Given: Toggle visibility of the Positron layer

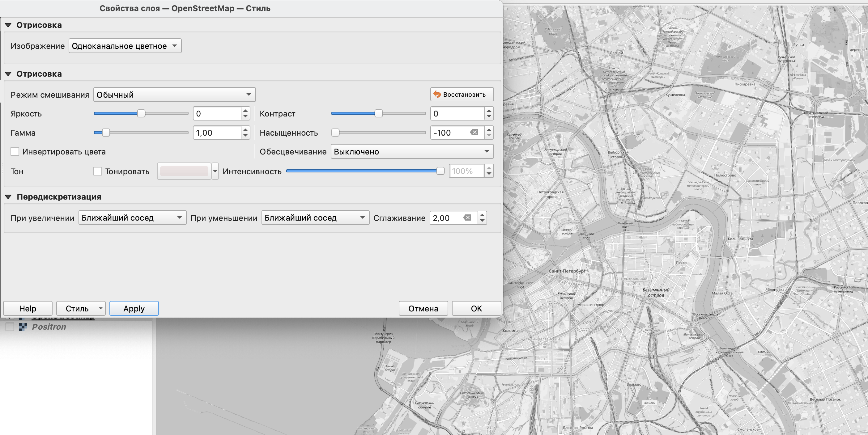Looking at the screenshot, I should point(10,327).
